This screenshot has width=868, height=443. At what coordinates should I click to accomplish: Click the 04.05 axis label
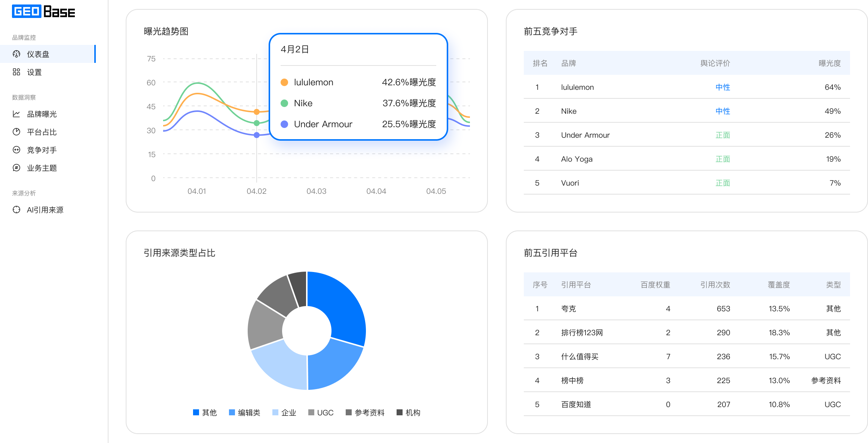tap(436, 191)
